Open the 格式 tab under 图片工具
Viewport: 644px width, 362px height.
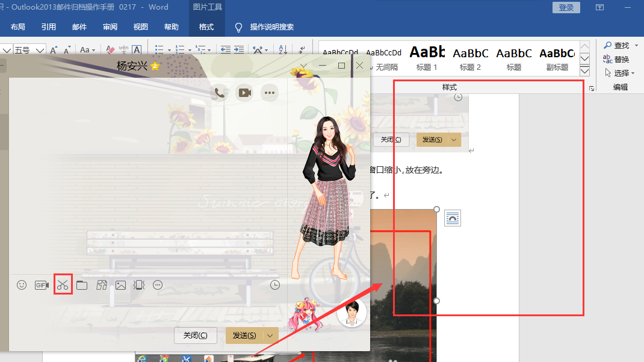click(x=205, y=27)
